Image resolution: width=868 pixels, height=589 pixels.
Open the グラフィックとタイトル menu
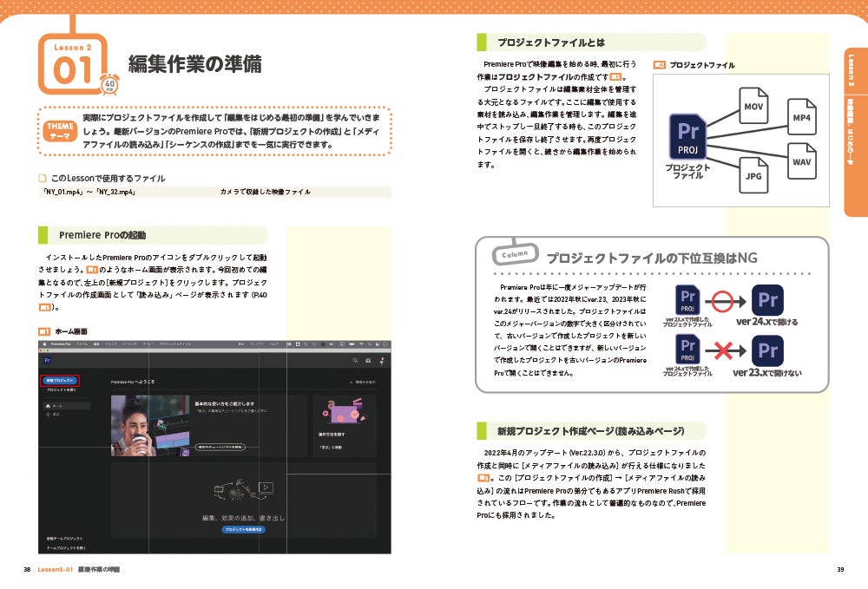click(175, 344)
